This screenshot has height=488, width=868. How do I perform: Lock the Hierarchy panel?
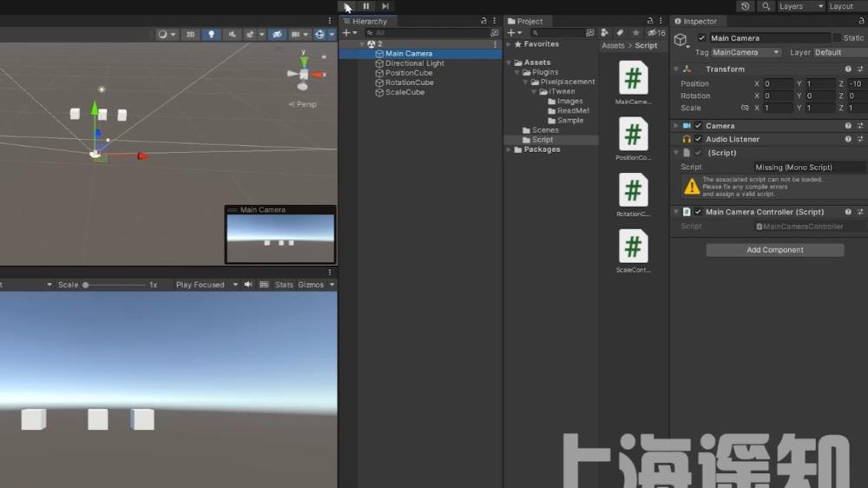click(483, 21)
